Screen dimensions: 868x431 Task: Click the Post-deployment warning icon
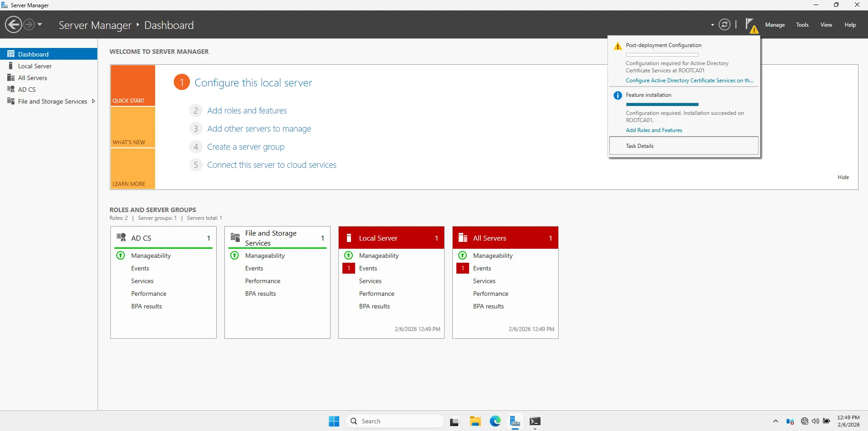[x=617, y=46]
